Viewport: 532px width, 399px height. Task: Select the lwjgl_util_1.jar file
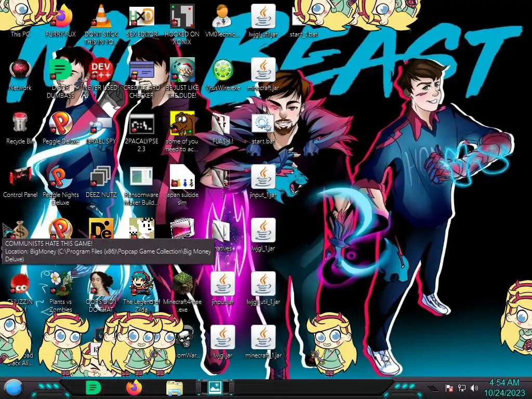(x=263, y=289)
